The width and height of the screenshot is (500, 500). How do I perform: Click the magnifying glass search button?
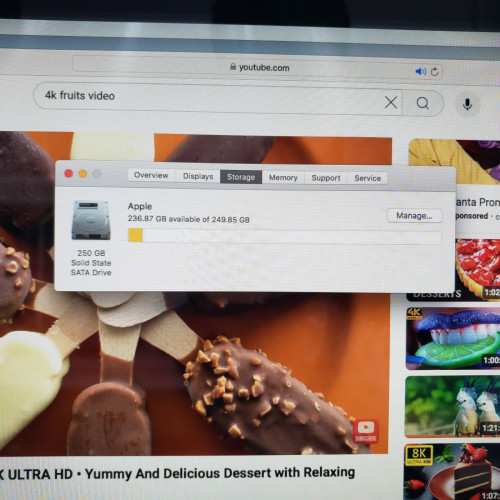tap(423, 103)
